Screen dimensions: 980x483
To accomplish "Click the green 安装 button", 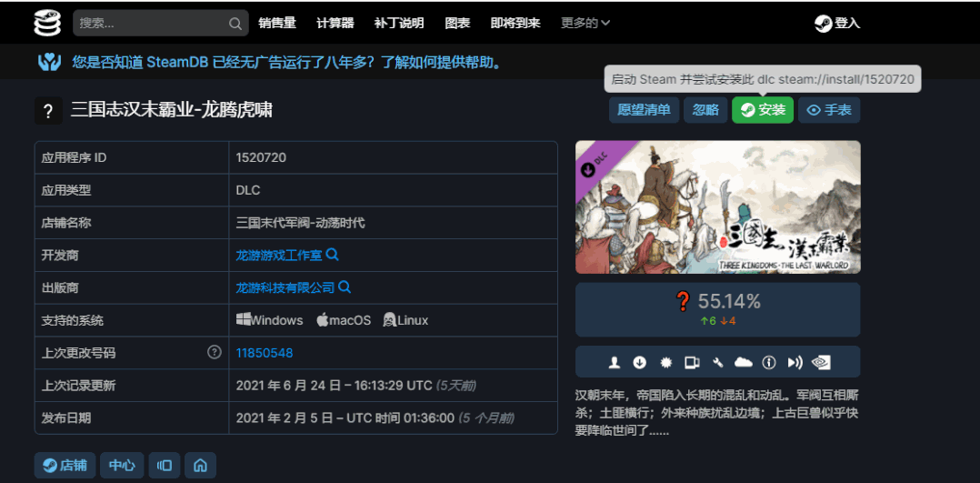I will click(x=763, y=110).
